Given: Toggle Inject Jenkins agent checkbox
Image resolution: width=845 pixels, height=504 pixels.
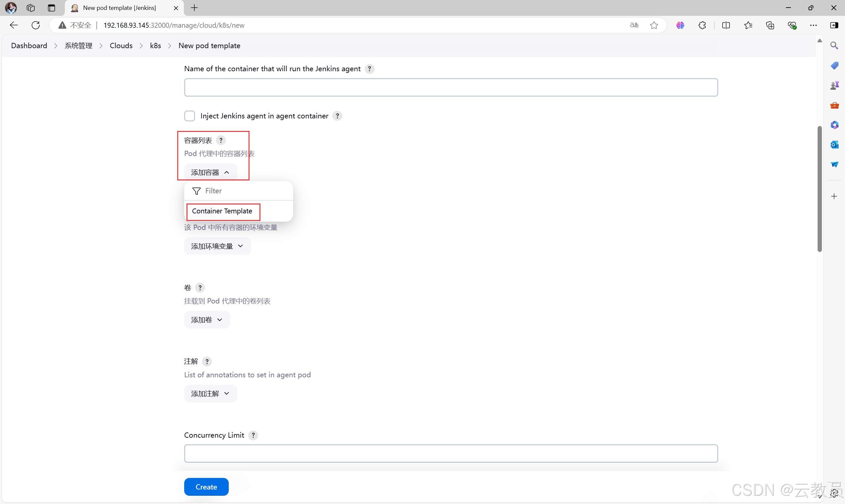Looking at the screenshot, I should pos(190,115).
